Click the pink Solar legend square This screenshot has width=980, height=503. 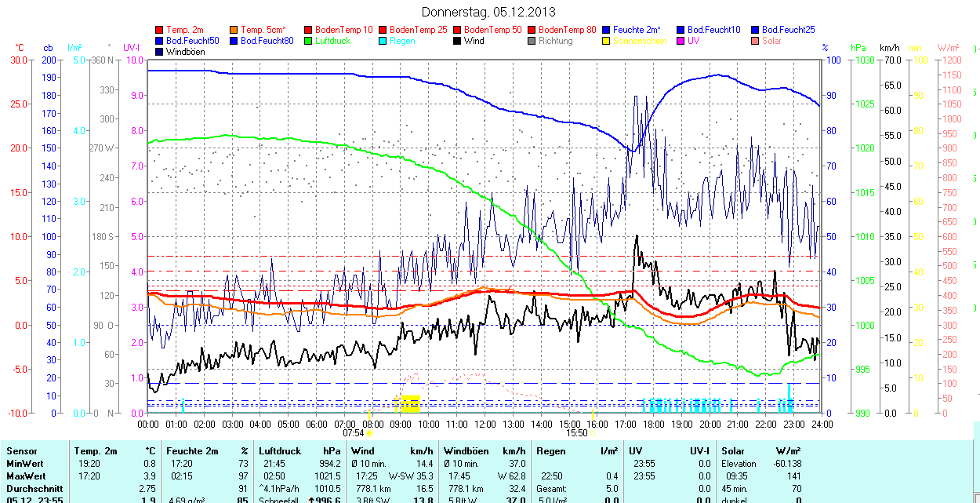[756, 41]
